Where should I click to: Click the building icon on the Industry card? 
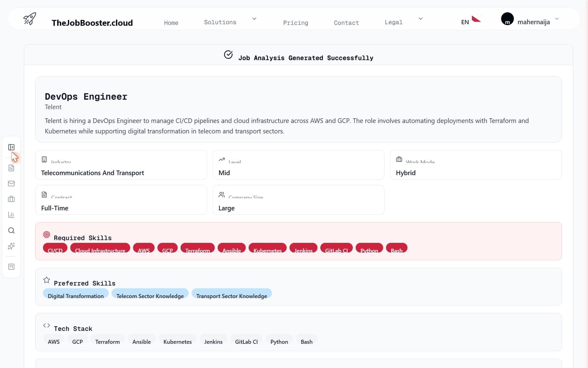tap(44, 159)
